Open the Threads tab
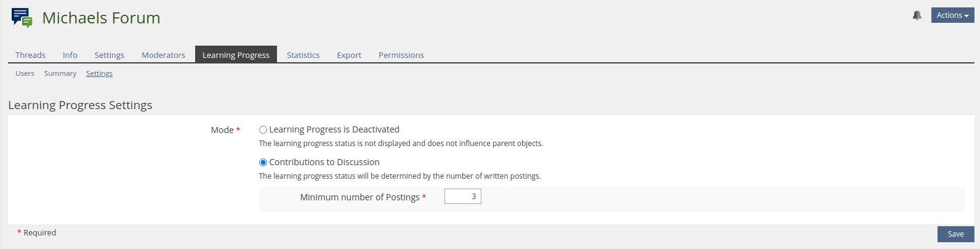Image resolution: width=980 pixels, height=249 pixels. [30, 55]
